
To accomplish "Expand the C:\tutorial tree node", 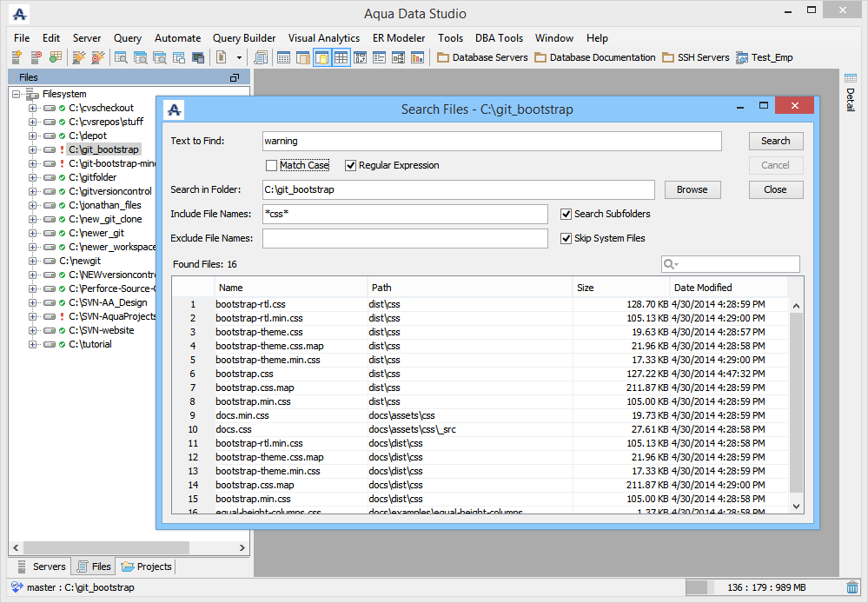I will tap(33, 344).
